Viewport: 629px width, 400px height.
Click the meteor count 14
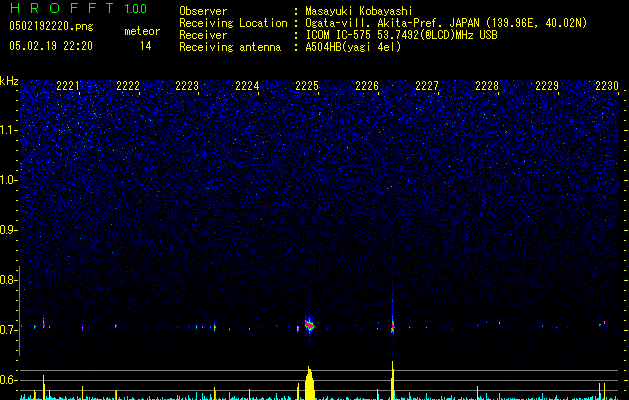146,46
